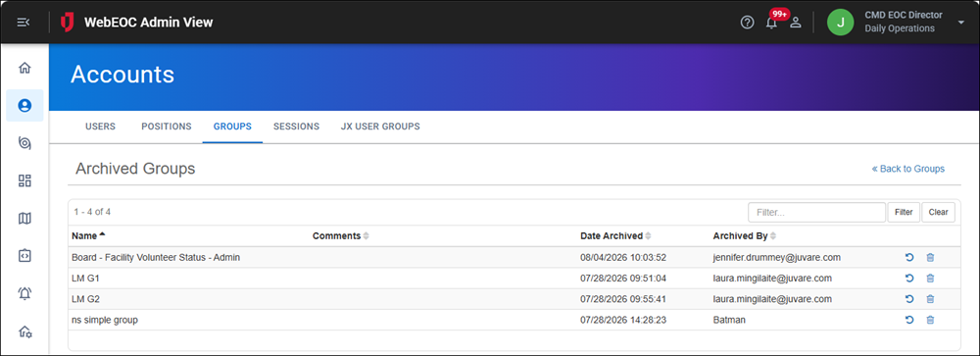
Task: Restore the ns simple group
Action: (x=909, y=320)
